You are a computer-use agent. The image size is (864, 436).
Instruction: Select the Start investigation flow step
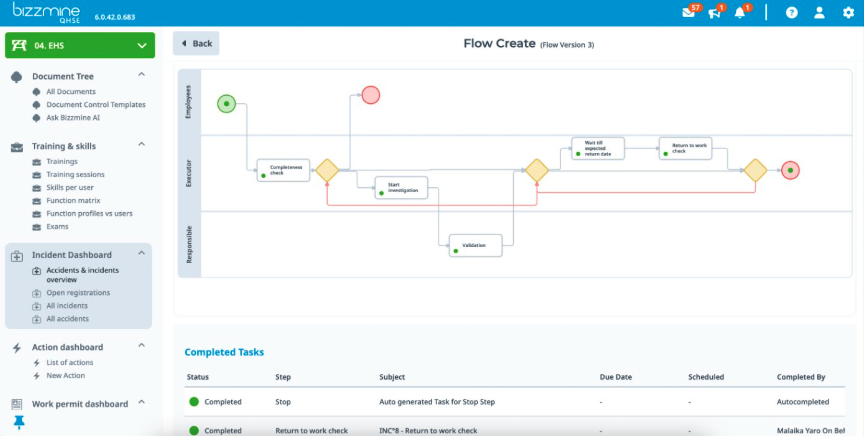pyautogui.click(x=401, y=187)
